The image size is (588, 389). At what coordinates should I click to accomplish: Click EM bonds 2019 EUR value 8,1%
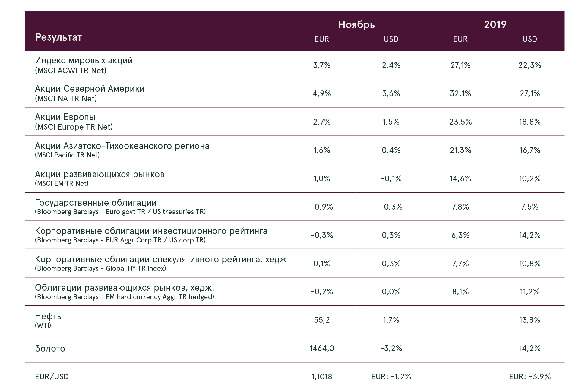pyautogui.click(x=460, y=292)
